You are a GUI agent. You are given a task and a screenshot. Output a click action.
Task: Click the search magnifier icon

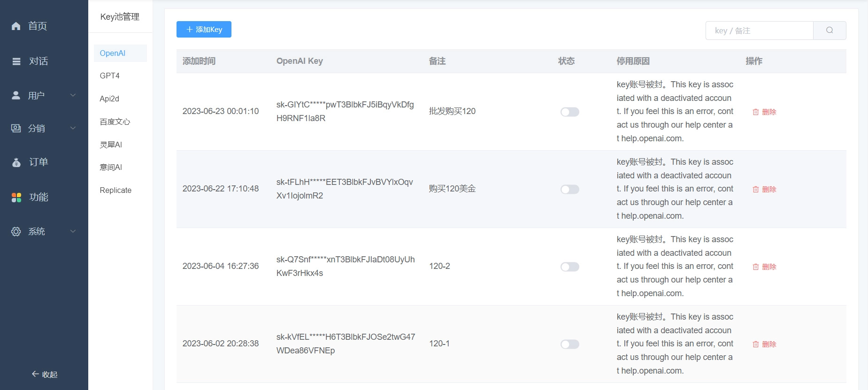830,31
